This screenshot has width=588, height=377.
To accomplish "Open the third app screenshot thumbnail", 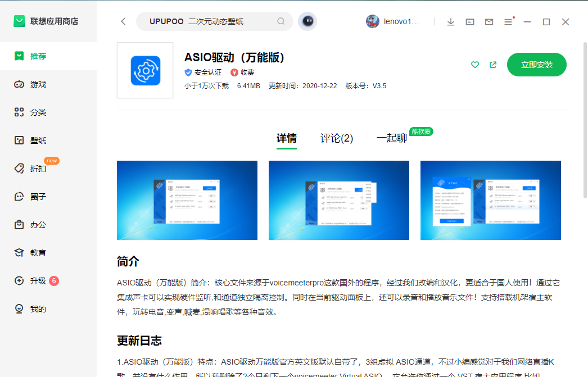I will tap(491, 200).
